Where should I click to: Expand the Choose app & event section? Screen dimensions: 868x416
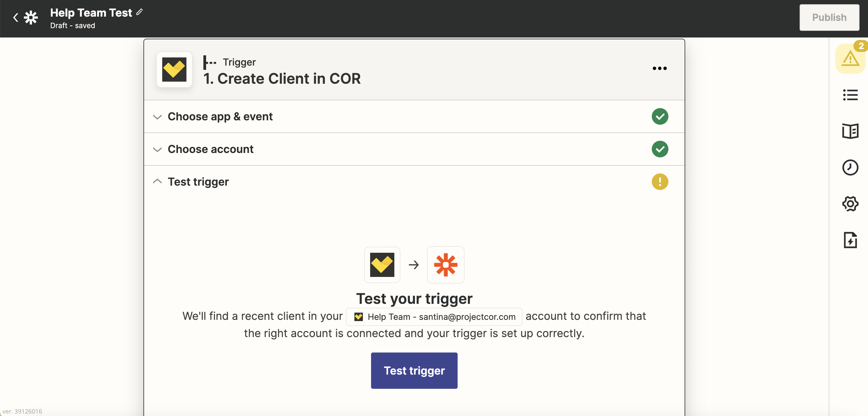coord(414,116)
